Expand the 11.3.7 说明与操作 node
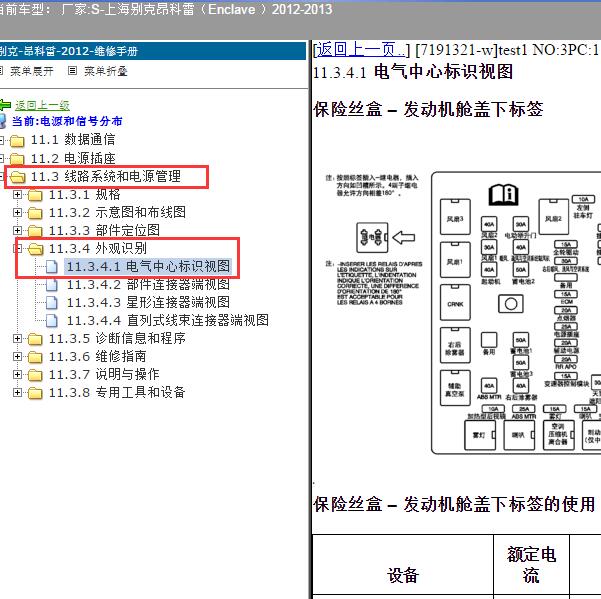The image size is (601, 599). point(17,374)
